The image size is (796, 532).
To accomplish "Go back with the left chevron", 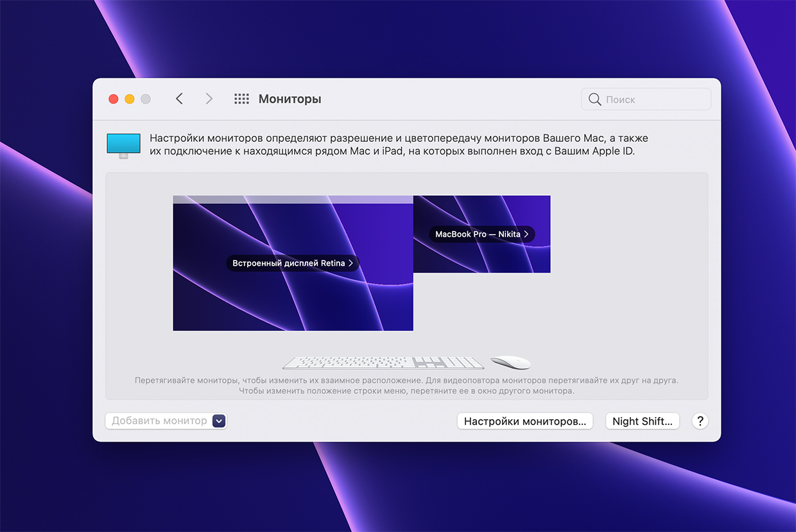I will point(179,99).
